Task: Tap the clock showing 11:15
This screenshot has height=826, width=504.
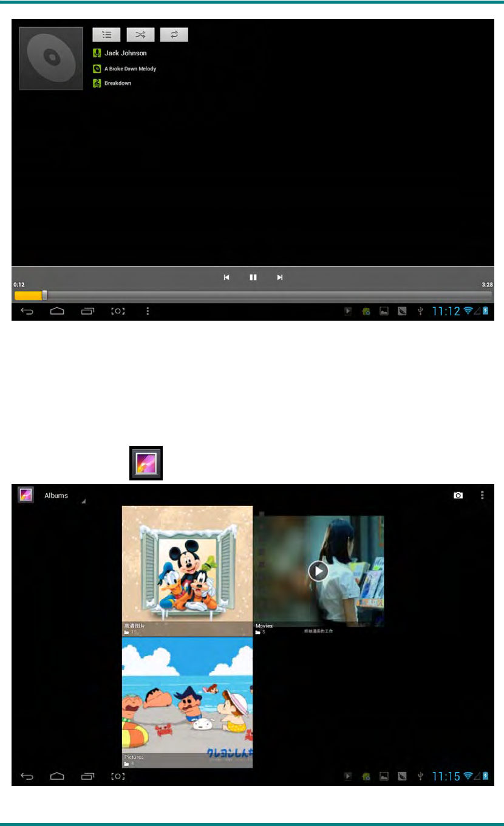Action: [x=446, y=776]
